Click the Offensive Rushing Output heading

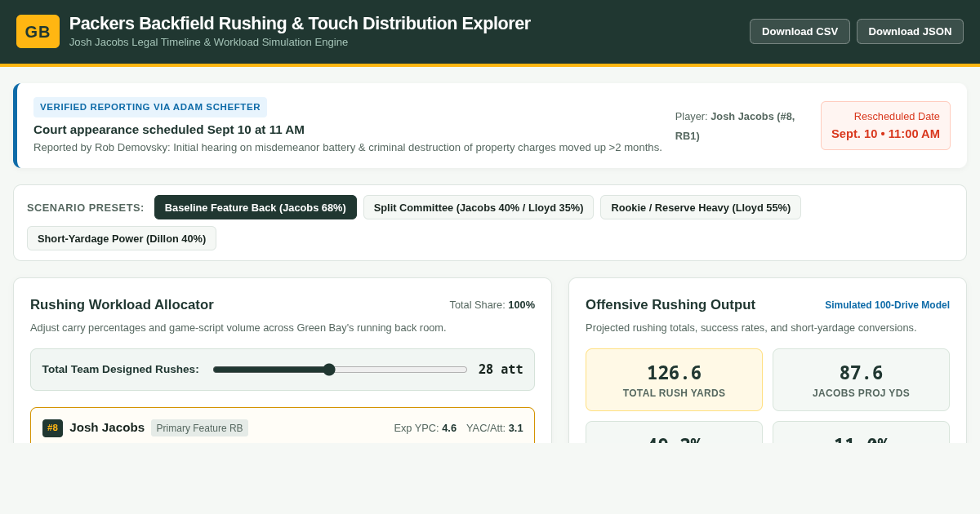point(670,305)
